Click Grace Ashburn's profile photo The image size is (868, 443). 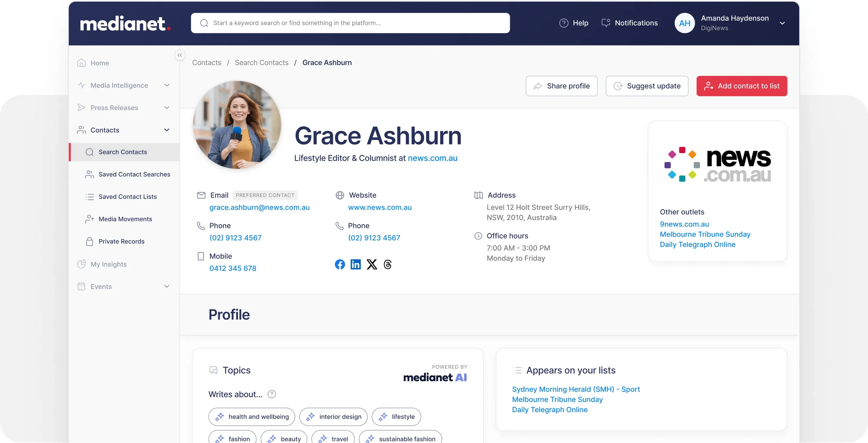click(x=237, y=125)
